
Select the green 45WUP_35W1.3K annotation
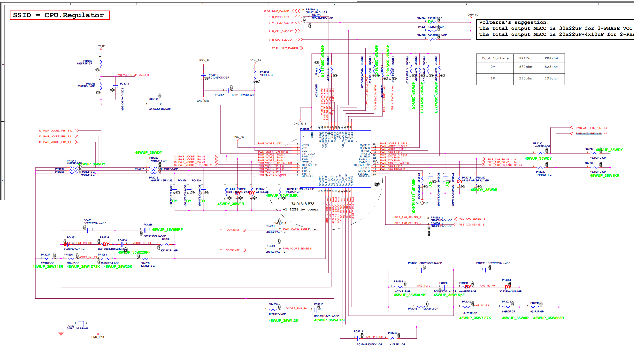[283, 321]
